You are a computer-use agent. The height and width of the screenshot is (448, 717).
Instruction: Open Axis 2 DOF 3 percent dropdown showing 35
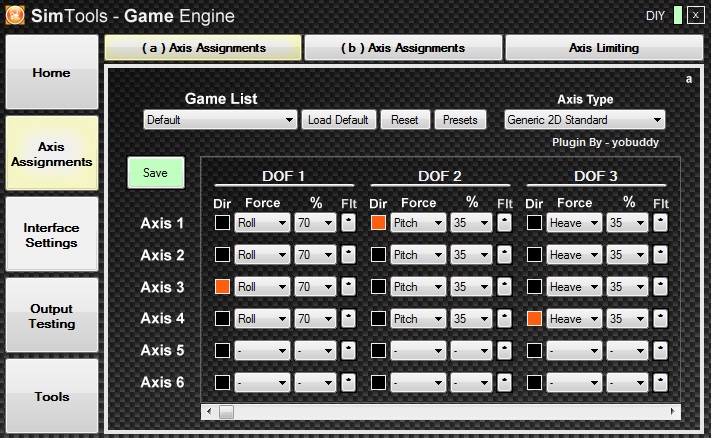point(627,255)
